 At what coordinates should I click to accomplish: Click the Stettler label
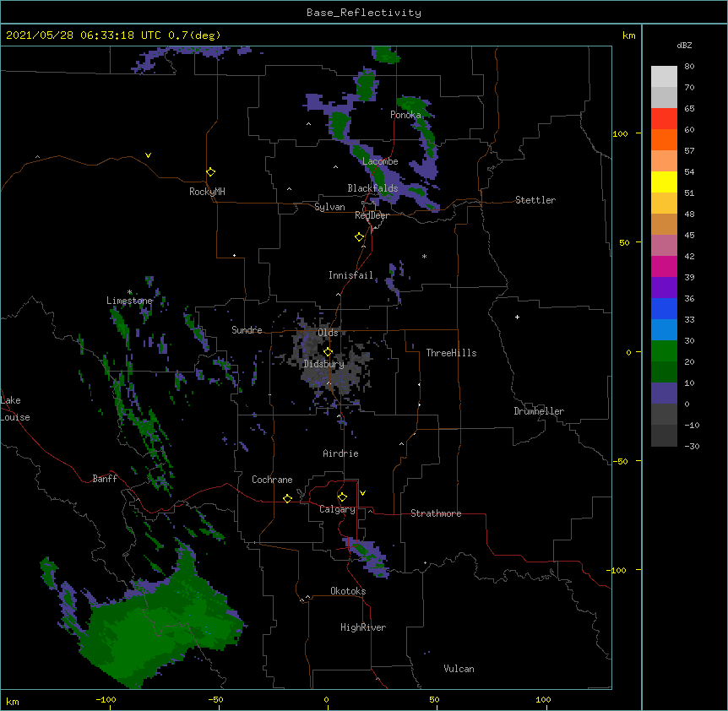[x=535, y=200]
